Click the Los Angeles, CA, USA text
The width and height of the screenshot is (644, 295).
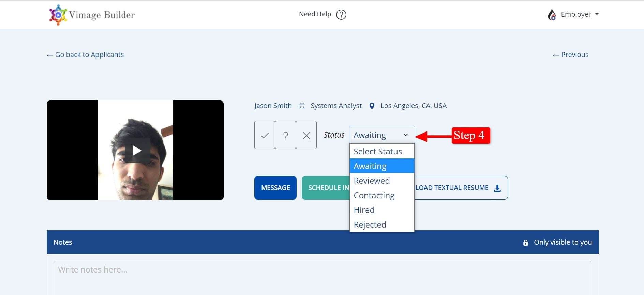[x=414, y=106]
